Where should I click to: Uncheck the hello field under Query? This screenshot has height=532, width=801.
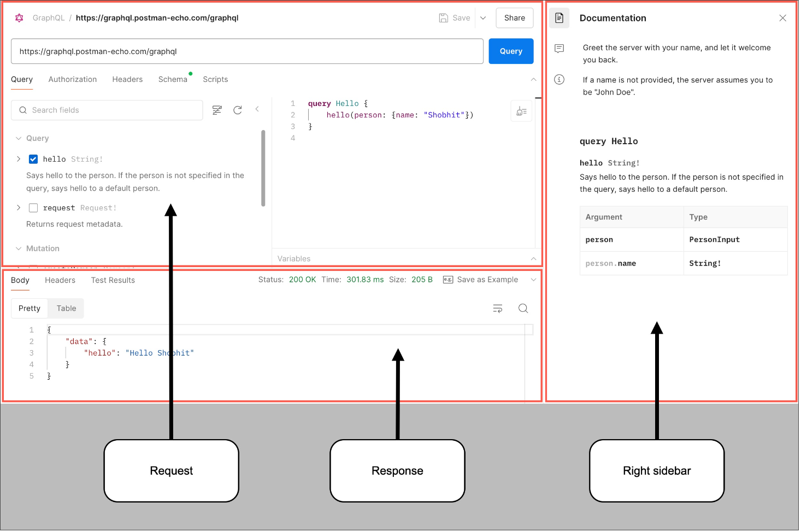click(33, 159)
